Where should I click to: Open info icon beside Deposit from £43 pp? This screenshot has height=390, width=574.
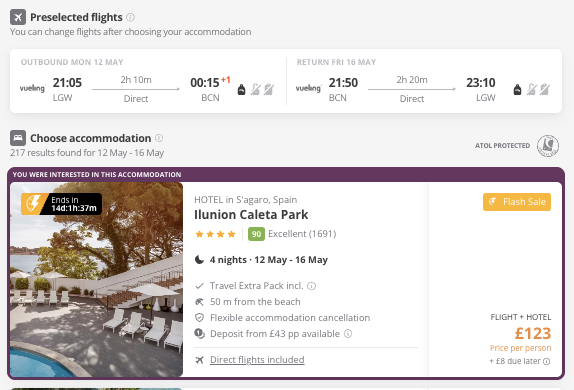[348, 334]
